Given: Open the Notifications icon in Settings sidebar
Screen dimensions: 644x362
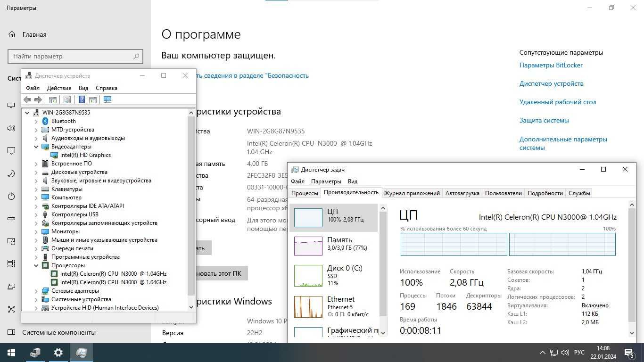Looking at the screenshot, I should coord(11,151).
